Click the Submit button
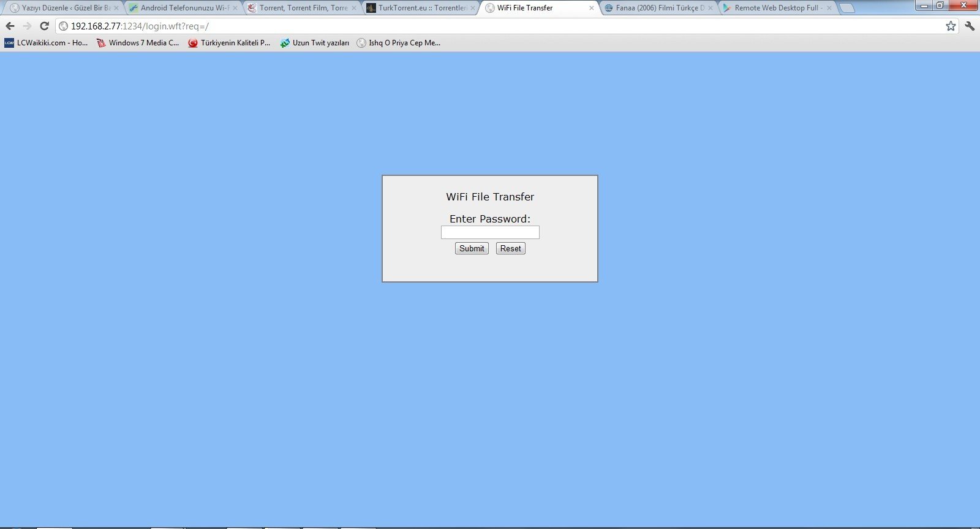This screenshot has height=529, width=980. click(x=472, y=248)
